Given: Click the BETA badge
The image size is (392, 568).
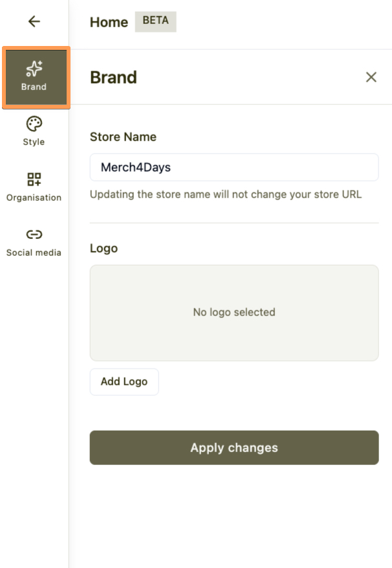Looking at the screenshot, I should [155, 21].
